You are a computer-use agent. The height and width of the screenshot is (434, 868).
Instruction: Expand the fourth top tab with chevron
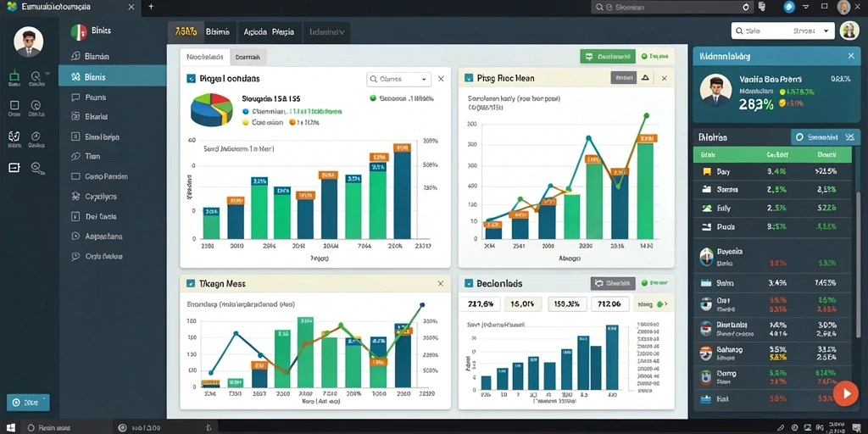(327, 32)
